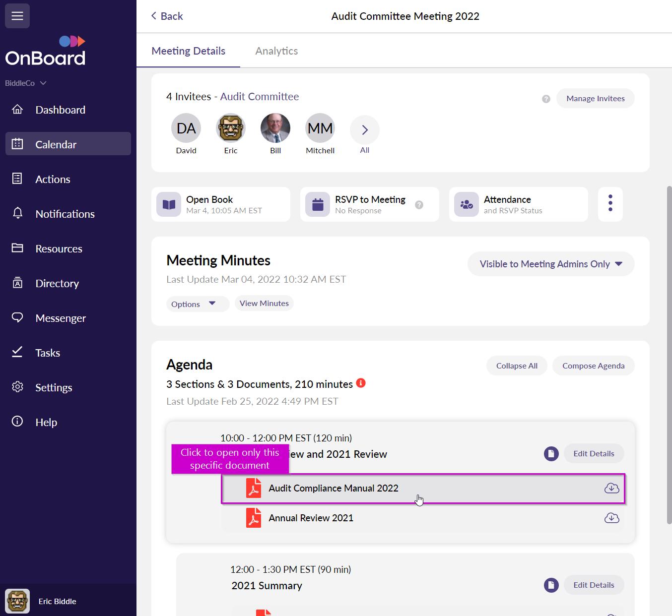Select Calendar in the sidebar
This screenshot has height=616, width=672.
68,144
